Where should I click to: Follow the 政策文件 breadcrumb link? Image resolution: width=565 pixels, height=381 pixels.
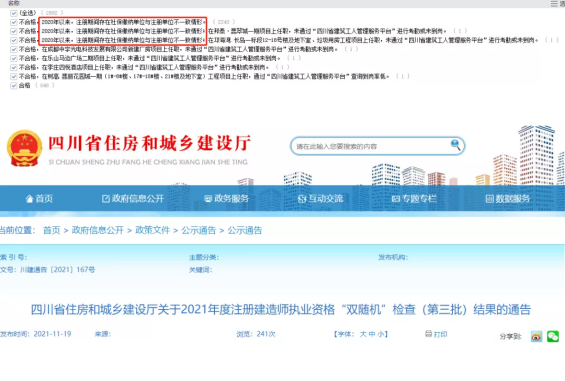coord(152,230)
